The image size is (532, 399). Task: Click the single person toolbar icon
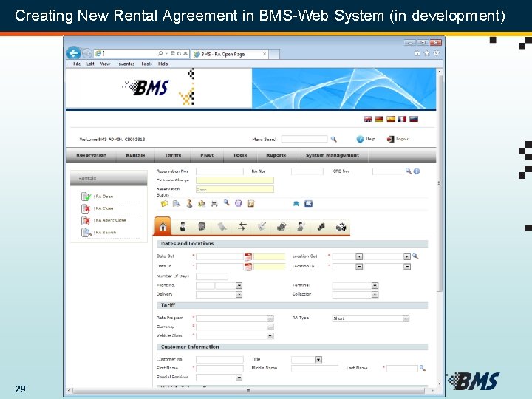(189, 204)
